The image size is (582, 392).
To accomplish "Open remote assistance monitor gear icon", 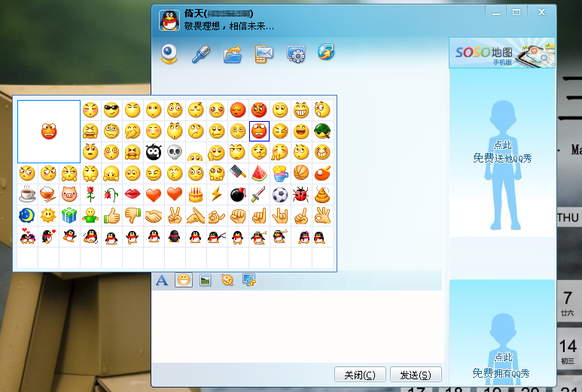I will coord(296,54).
